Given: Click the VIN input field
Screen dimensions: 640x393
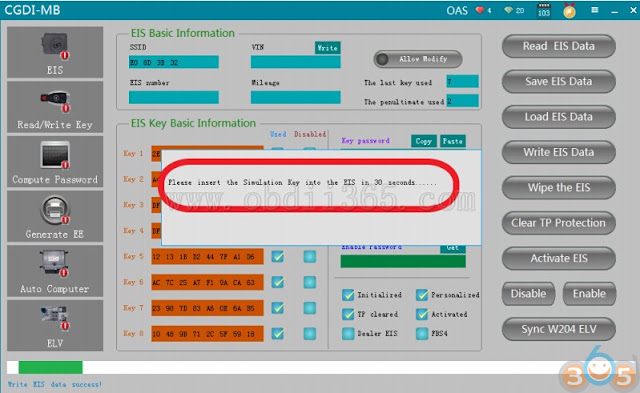Looking at the screenshot, I should click(x=296, y=62).
